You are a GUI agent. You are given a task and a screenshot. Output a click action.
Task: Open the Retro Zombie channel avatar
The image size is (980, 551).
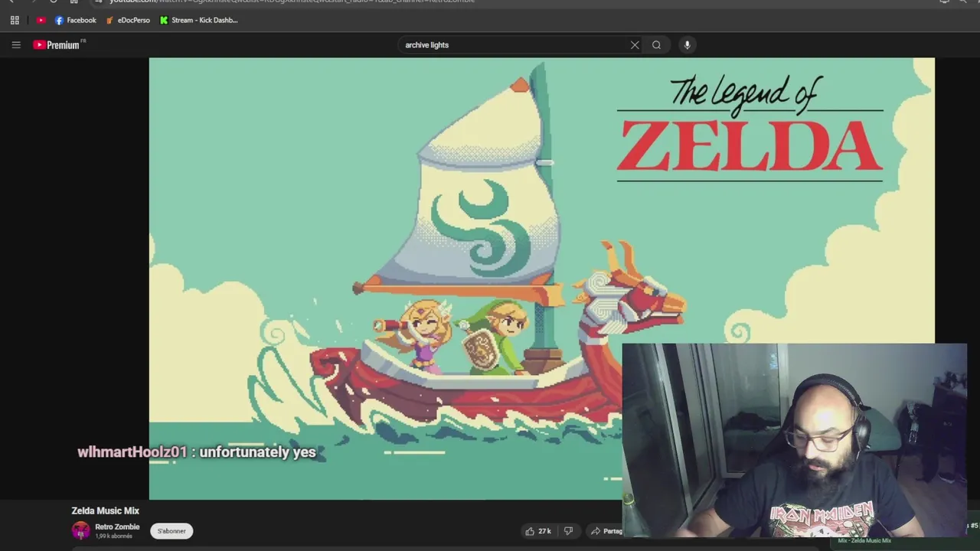click(80, 530)
